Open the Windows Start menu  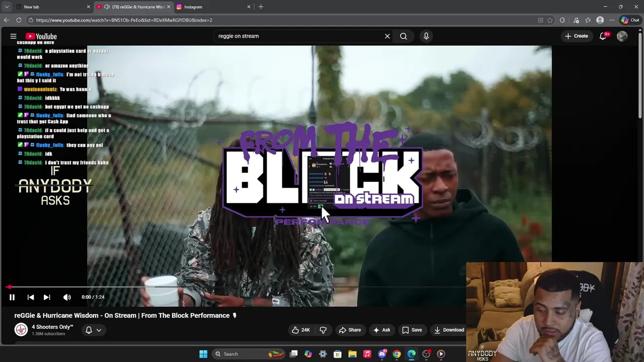click(203, 354)
